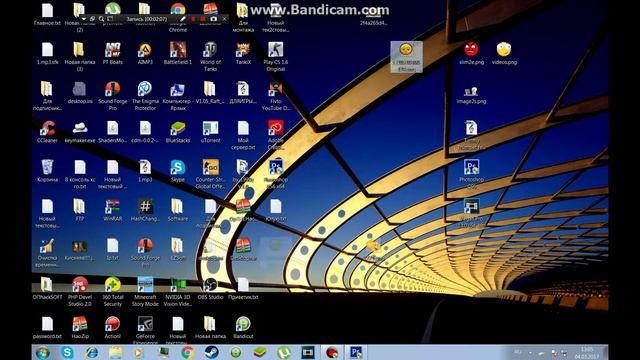Open Internet Explorer from the taskbar

[x=91, y=352]
